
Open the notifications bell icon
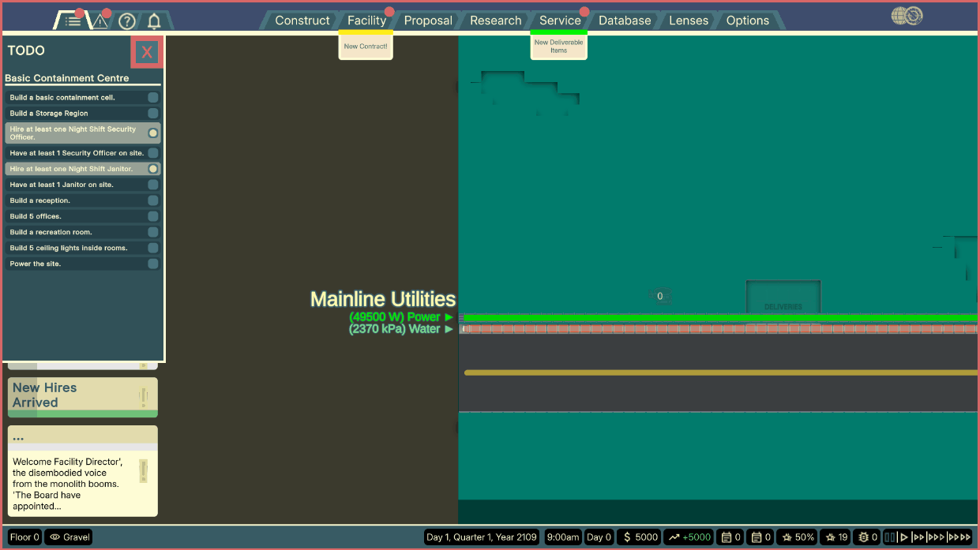point(154,21)
